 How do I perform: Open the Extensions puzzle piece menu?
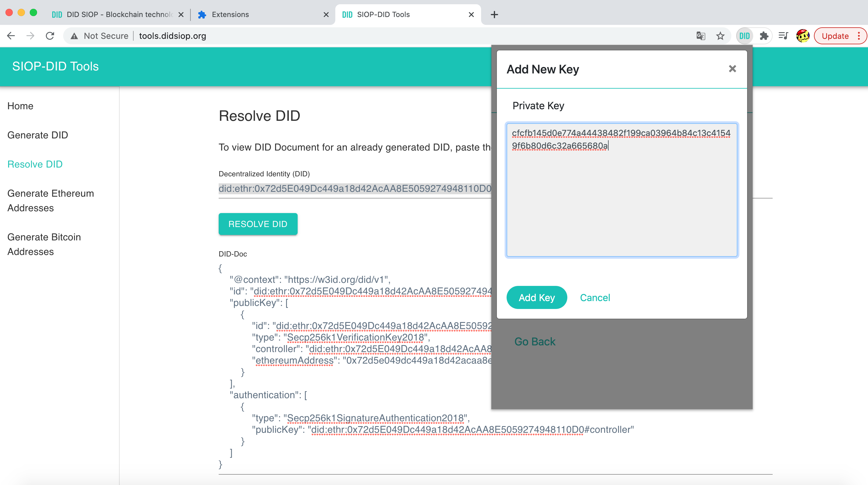(764, 36)
